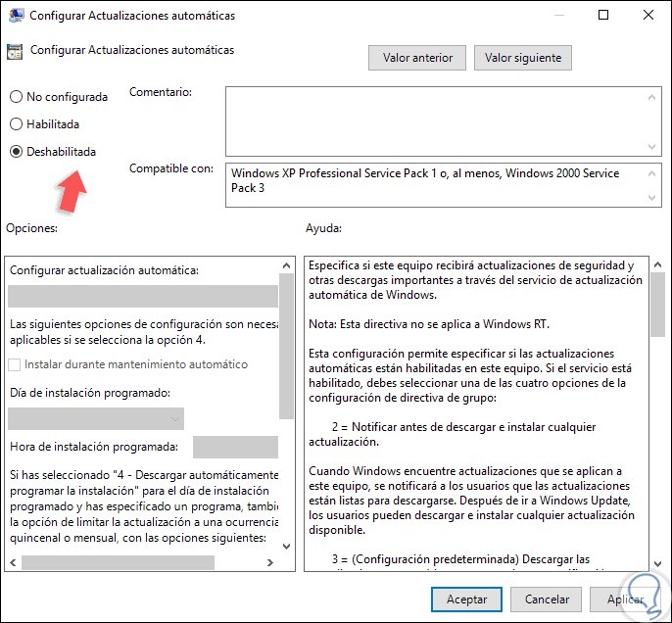
Task: Click the 'Opciones:' heading label
Action: point(31,228)
